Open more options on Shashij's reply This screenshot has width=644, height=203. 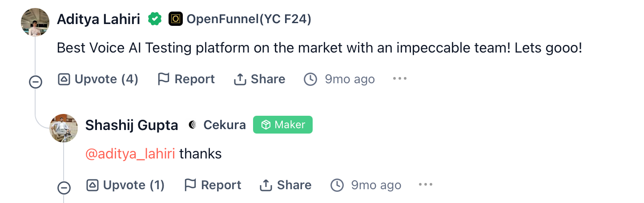click(426, 185)
